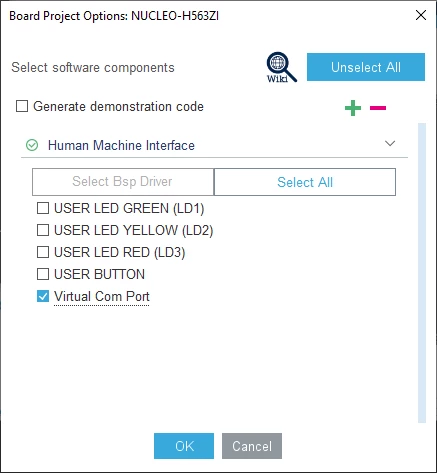Close the Board Project Options dialog
The height and width of the screenshot is (473, 437).
coord(421,15)
